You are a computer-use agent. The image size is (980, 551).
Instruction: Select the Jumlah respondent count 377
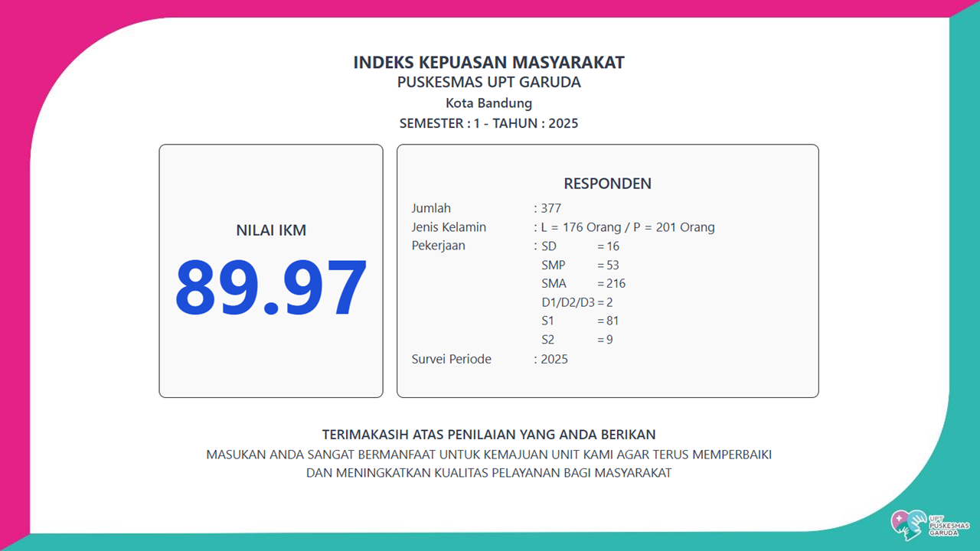click(550, 208)
